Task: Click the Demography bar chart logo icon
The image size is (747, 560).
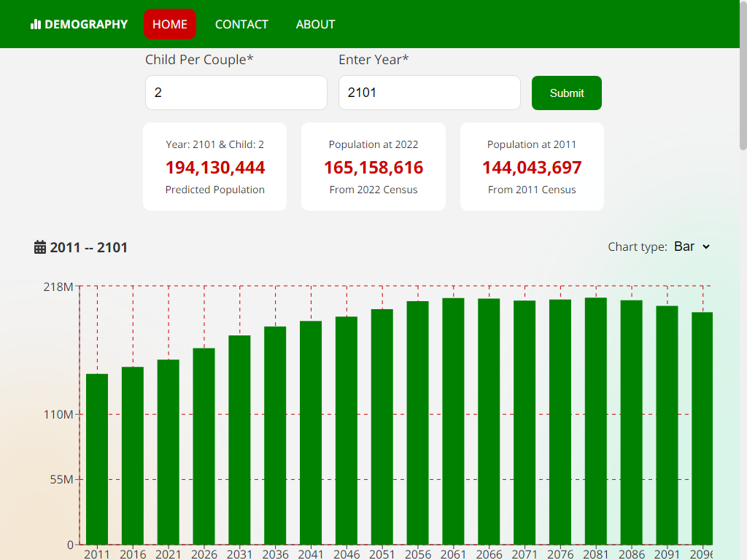Action: pos(36,24)
